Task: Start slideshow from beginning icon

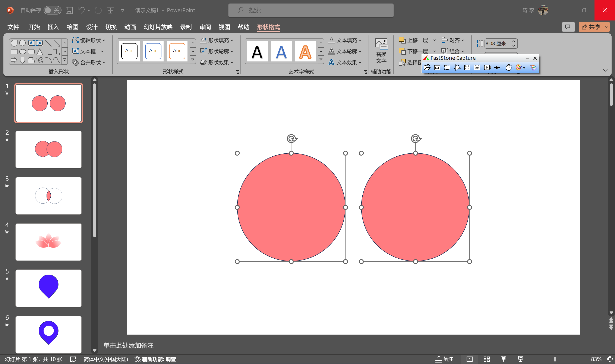Action: point(110,10)
